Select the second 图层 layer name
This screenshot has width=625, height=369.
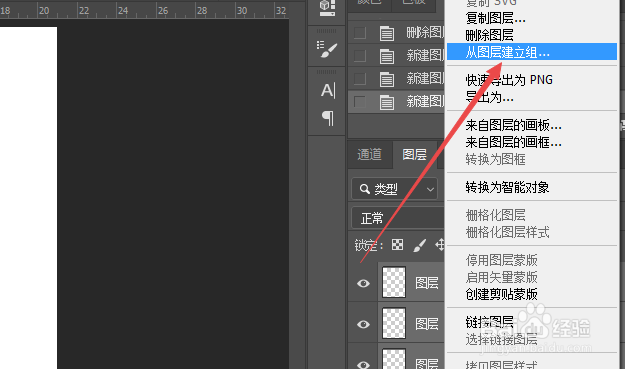(426, 324)
